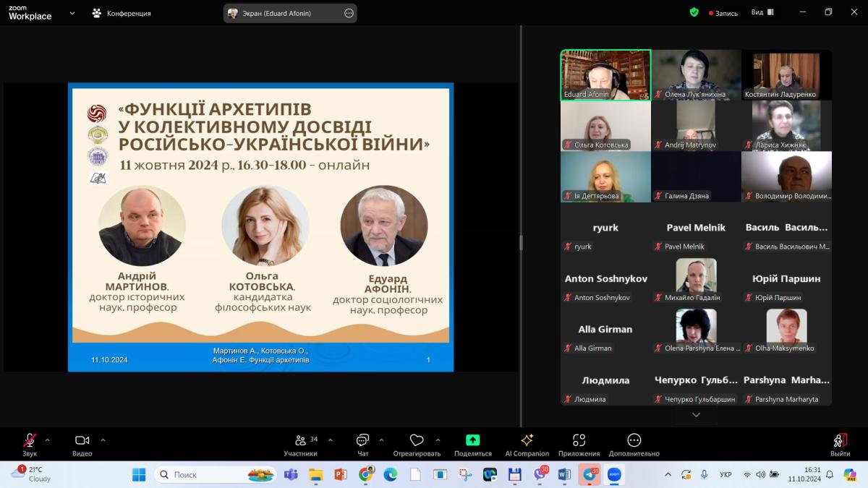Open the Чат chat panel
868x488 pixels.
[x=362, y=444]
